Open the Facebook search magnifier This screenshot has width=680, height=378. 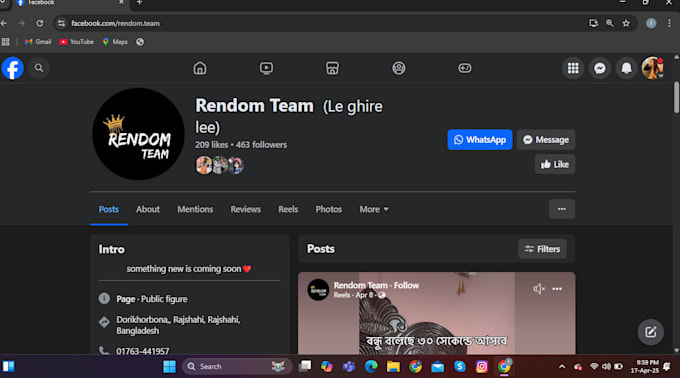tap(39, 68)
